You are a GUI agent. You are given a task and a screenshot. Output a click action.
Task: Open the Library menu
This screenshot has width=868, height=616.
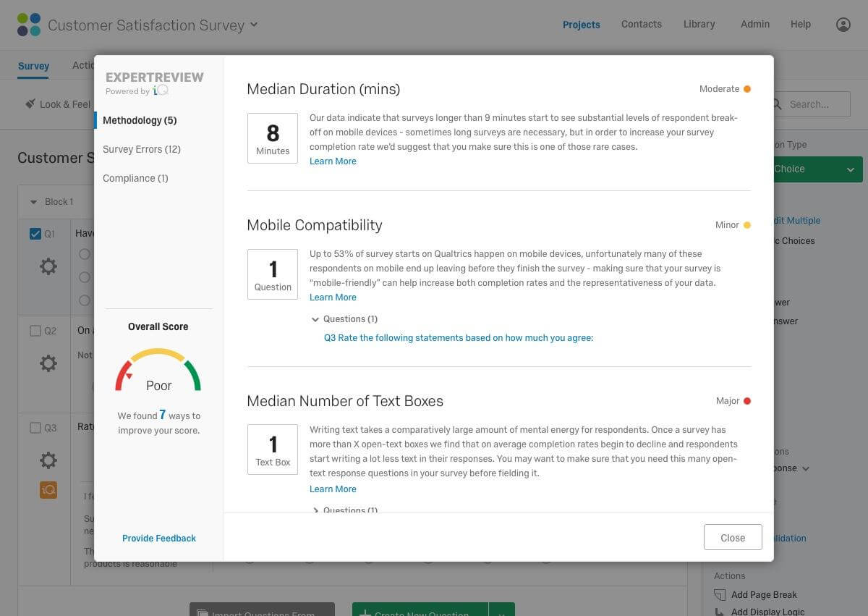click(699, 24)
